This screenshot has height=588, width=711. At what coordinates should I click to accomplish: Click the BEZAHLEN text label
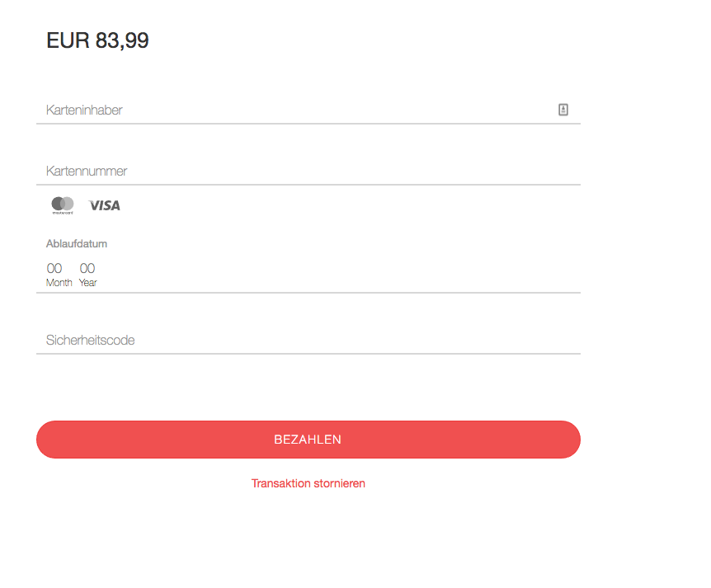[308, 440]
